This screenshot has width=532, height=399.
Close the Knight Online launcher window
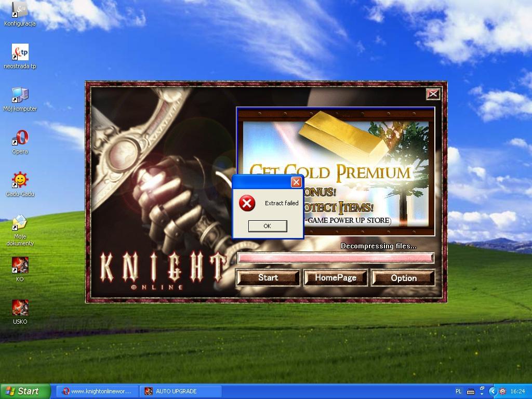(x=433, y=94)
